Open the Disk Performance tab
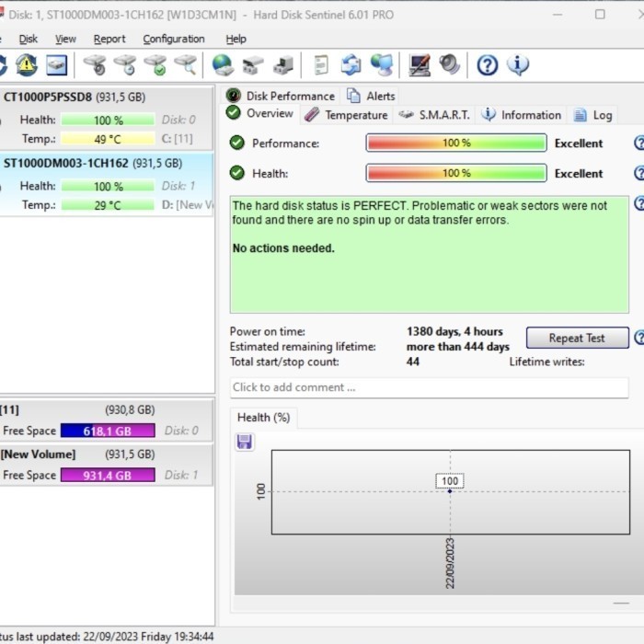644x644 pixels. [281, 96]
